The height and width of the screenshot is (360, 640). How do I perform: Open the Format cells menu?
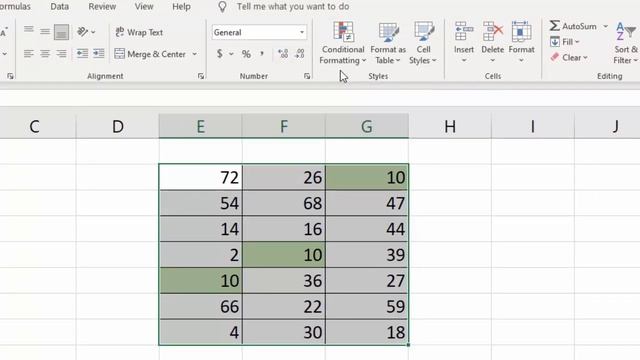(x=521, y=43)
